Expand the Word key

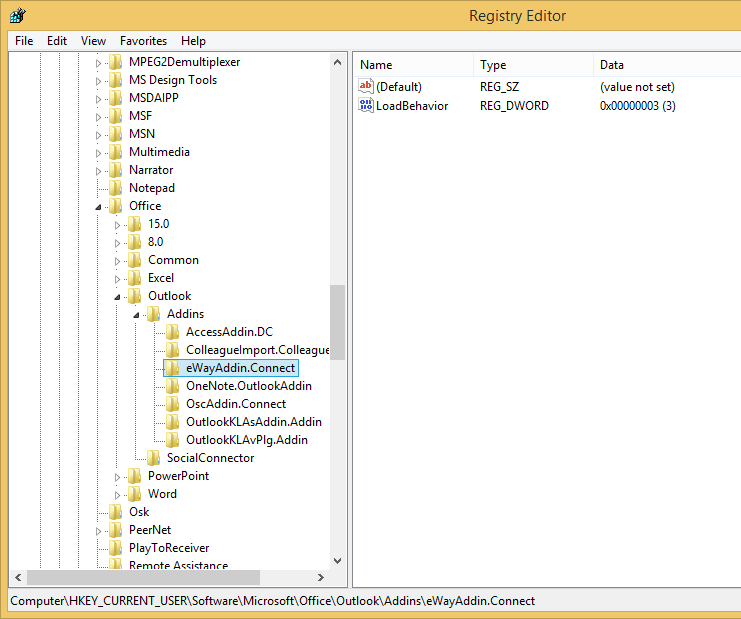(117, 495)
